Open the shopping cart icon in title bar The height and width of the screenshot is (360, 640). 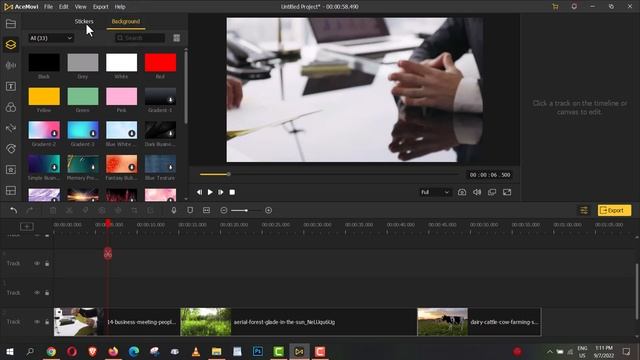pyautogui.click(x=555, y=7)
